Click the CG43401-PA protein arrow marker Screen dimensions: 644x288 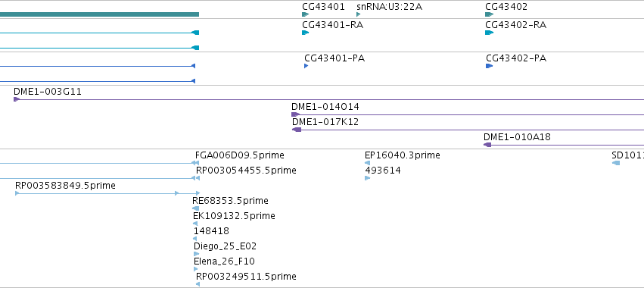[306, 66]
